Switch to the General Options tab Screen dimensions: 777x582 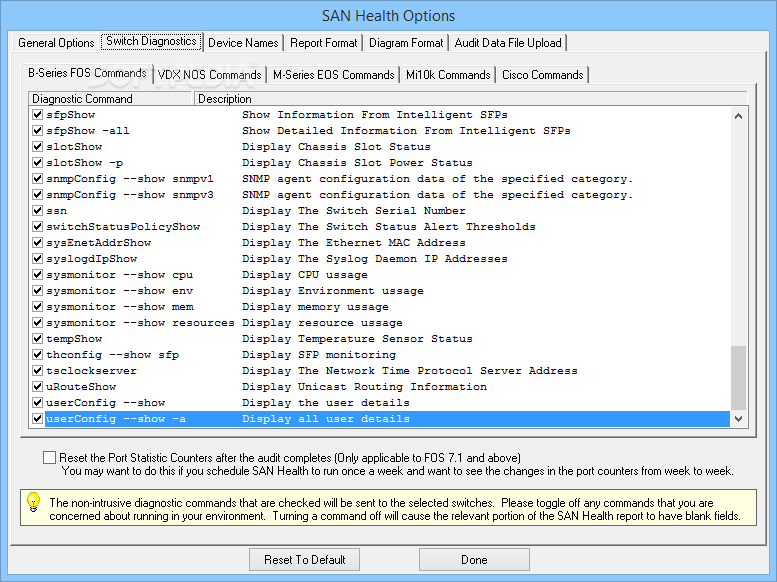[56, 43]
